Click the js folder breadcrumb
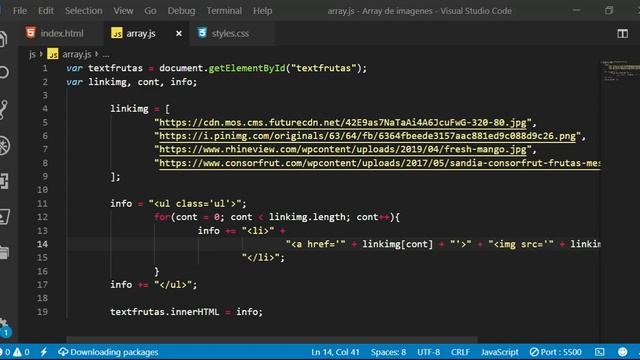This screenshot has width=640, height=360. [x=32, y=54]
